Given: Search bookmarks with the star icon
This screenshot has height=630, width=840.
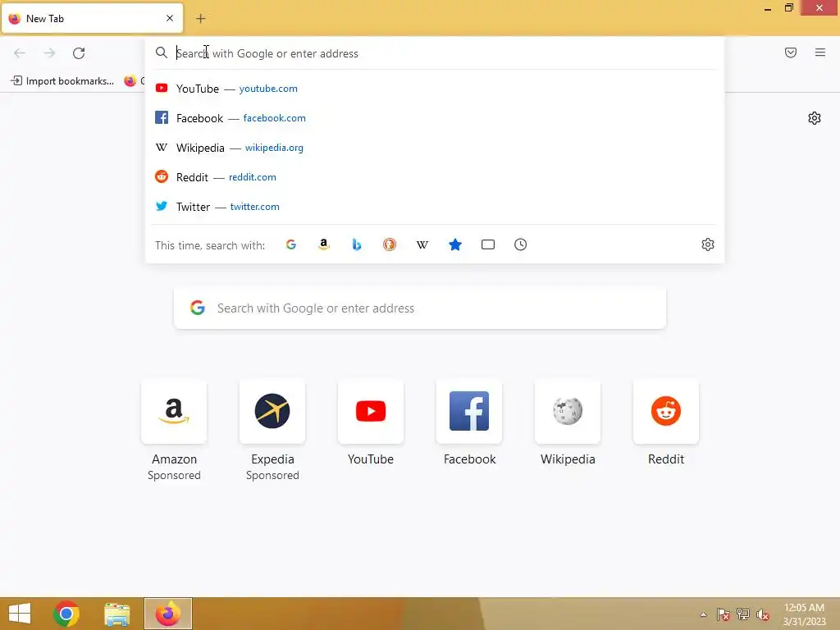Looking at the screenshot, I should (x=454, y=244).
